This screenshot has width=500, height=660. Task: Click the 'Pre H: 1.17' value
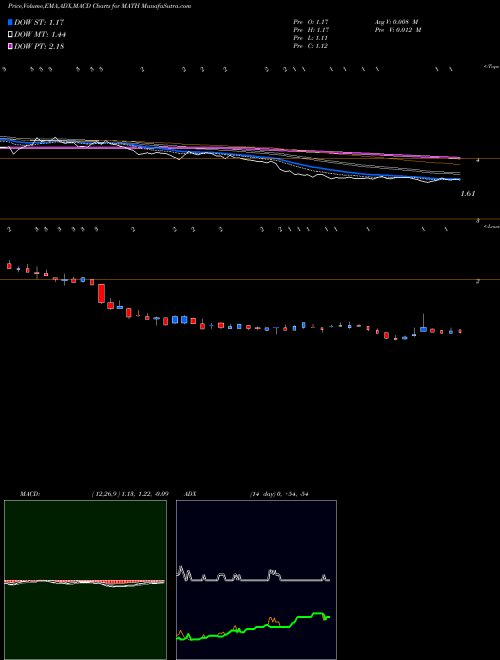(311, 30)
